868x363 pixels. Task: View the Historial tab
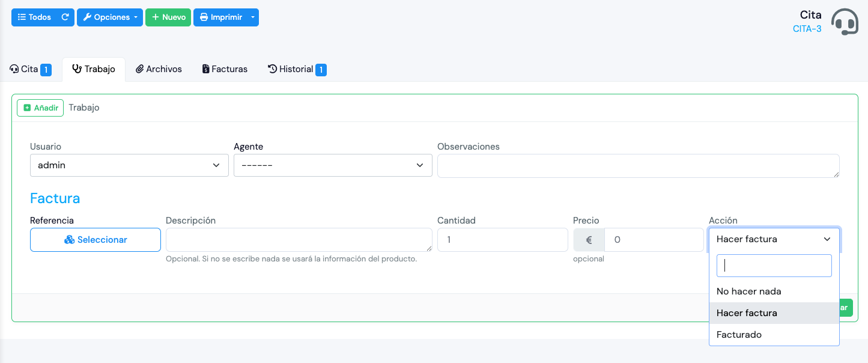(x=297, y=69)
